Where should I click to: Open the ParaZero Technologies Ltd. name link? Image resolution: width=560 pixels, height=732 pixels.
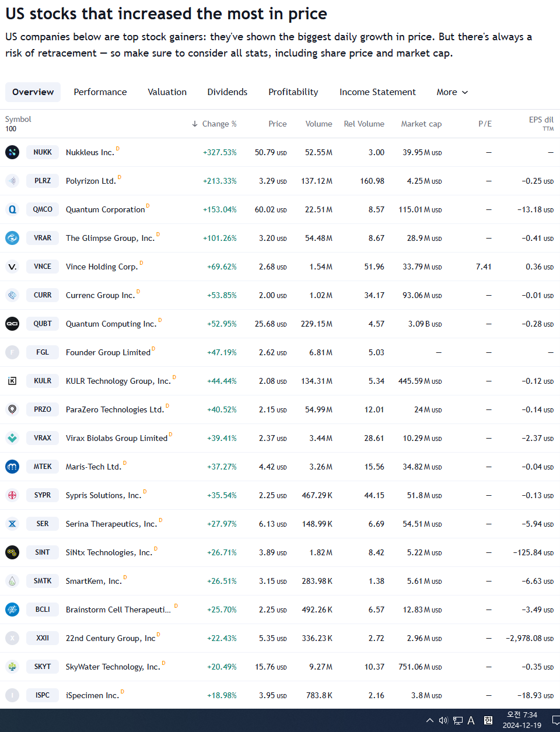pyautogui.click(x=115, y=409)
